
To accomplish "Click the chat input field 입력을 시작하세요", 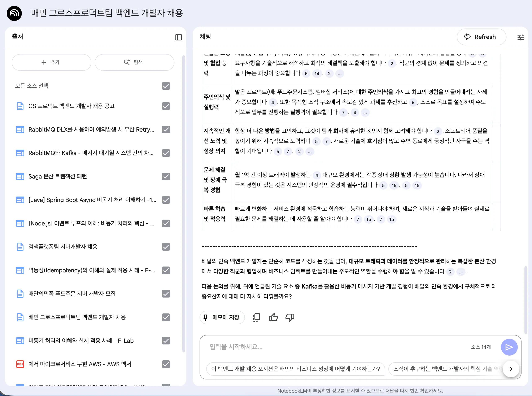I will click(336, 347).
